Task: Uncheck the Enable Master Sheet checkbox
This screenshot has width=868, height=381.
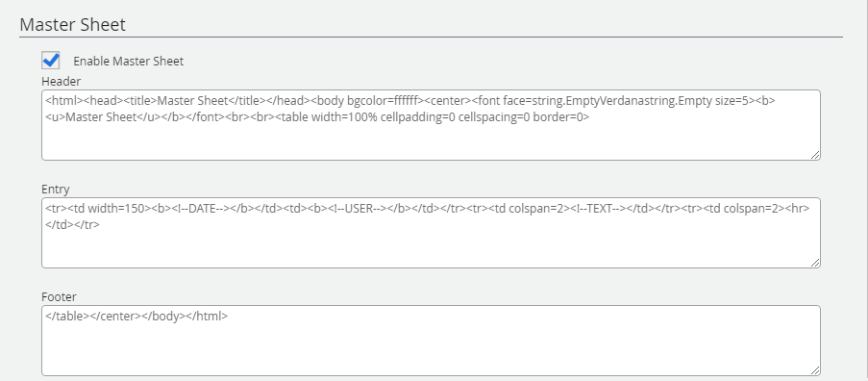Action: [x=51, y=60]
